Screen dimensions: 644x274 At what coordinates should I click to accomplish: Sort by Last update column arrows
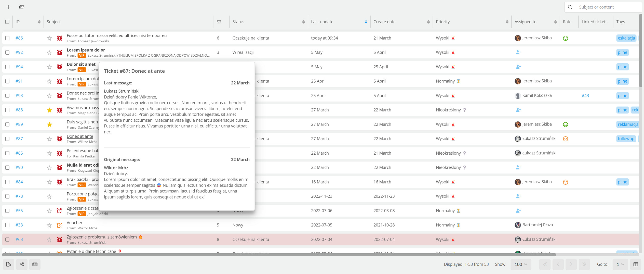tap(366, 22)
